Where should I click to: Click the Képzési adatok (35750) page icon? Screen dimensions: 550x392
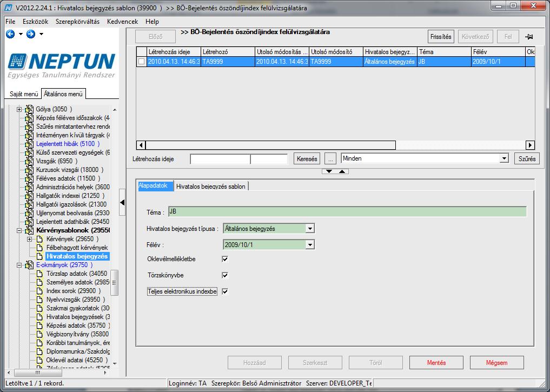39,325
